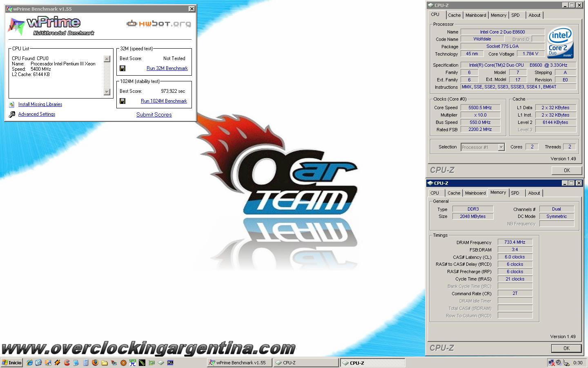Screen dimensions: 588x368
Task: Launch SuperPi from the quick launch bar
Action: click(x=133, y=363)
